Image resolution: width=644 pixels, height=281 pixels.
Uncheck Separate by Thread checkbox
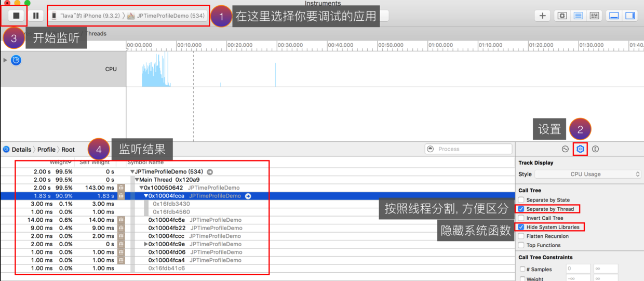[521, 209]
